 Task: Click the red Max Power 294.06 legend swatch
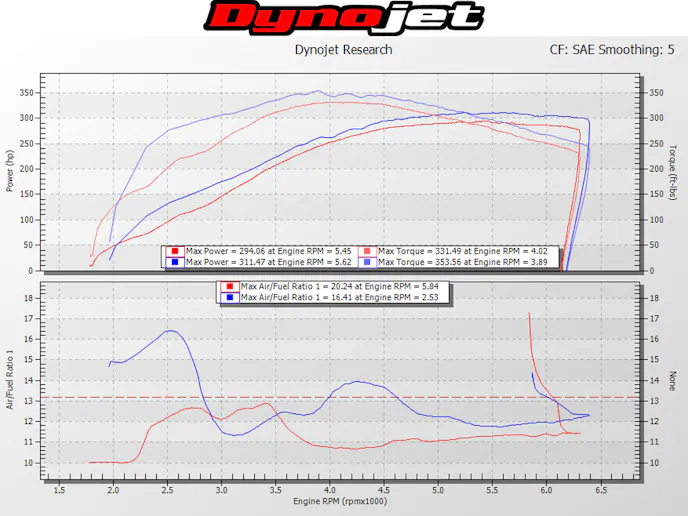(x=175, y=251)
